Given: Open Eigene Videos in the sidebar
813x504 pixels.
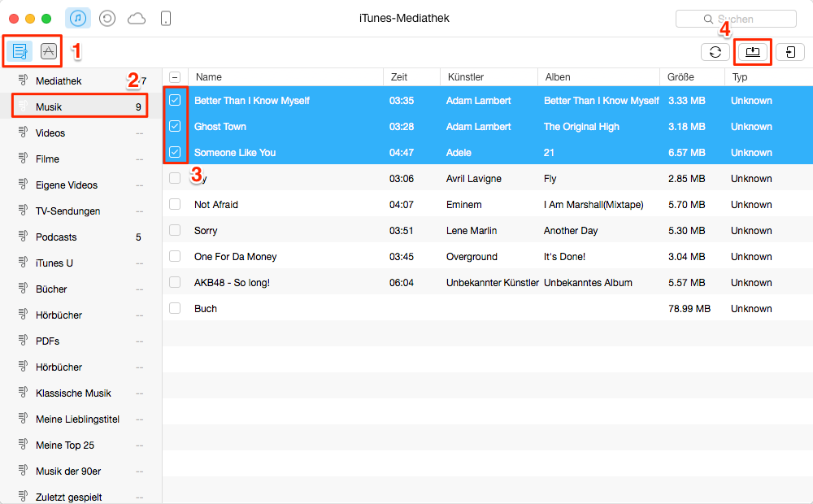Looking at the screenshot, I should coord(80,185).
